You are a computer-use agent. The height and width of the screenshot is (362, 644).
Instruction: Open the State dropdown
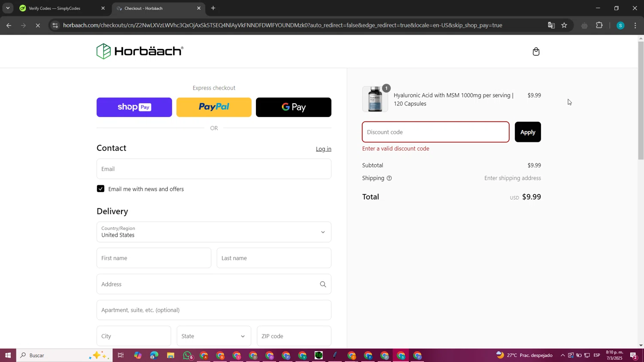(x=214, y=336)
